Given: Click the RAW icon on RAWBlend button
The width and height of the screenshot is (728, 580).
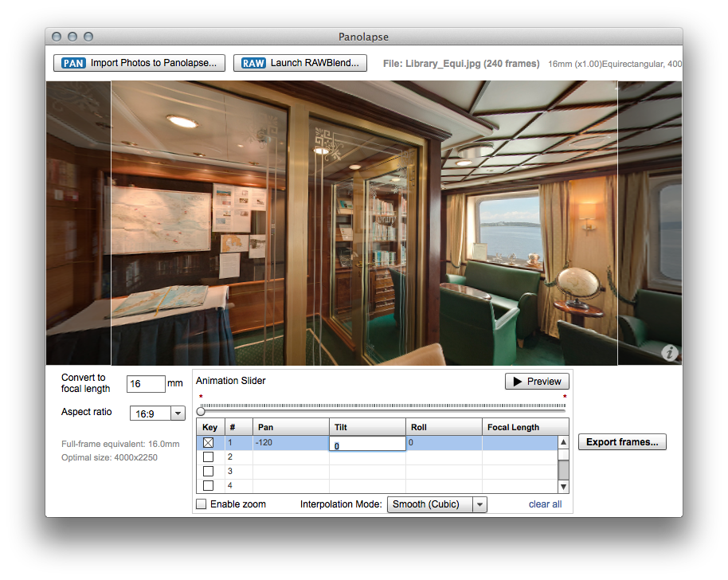Looking at the screenshot, I should 253,63.
